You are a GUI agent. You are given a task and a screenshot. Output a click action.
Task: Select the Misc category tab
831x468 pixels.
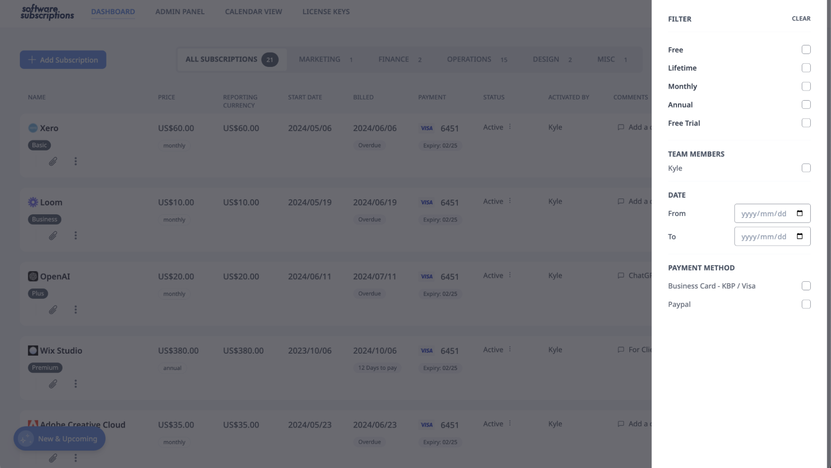click(612, 59)
